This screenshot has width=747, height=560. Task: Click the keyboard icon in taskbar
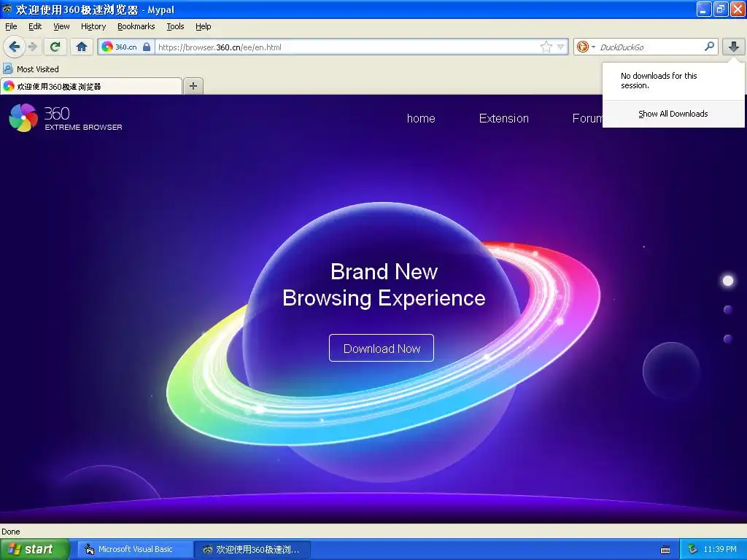[665, 550]
